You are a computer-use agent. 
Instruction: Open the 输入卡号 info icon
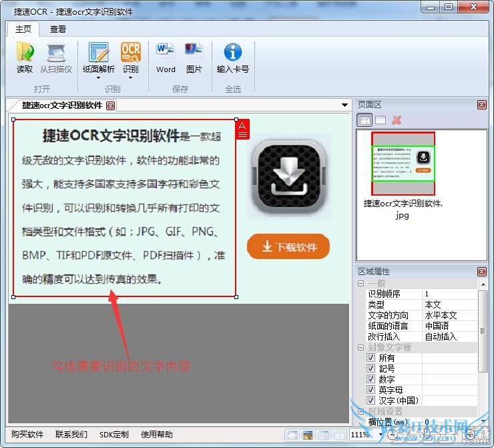click(x=233, y=57)
